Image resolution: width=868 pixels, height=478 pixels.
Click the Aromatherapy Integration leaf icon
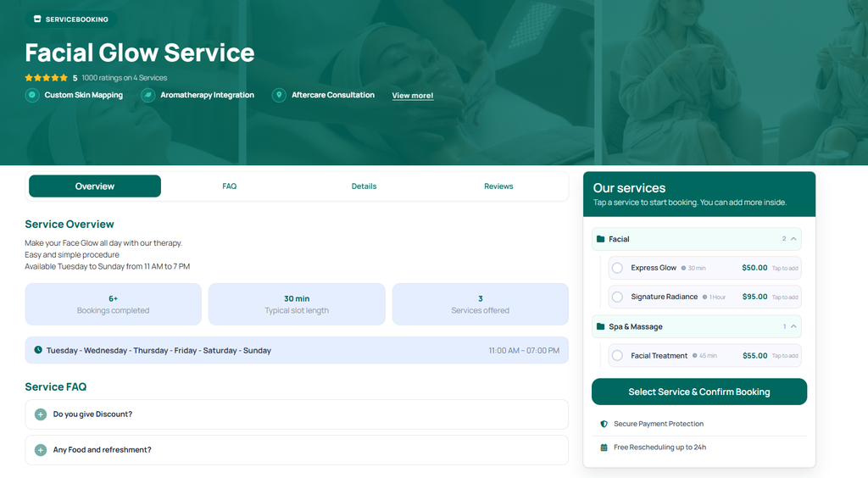click(147, 95)
